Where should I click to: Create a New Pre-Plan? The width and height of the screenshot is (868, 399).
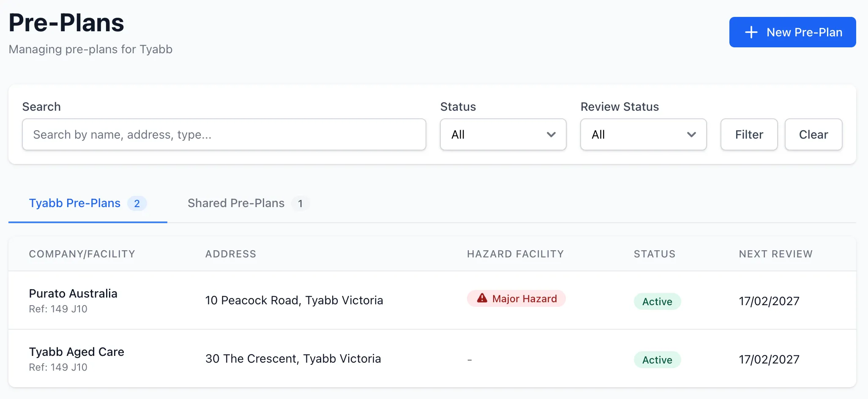792,32
